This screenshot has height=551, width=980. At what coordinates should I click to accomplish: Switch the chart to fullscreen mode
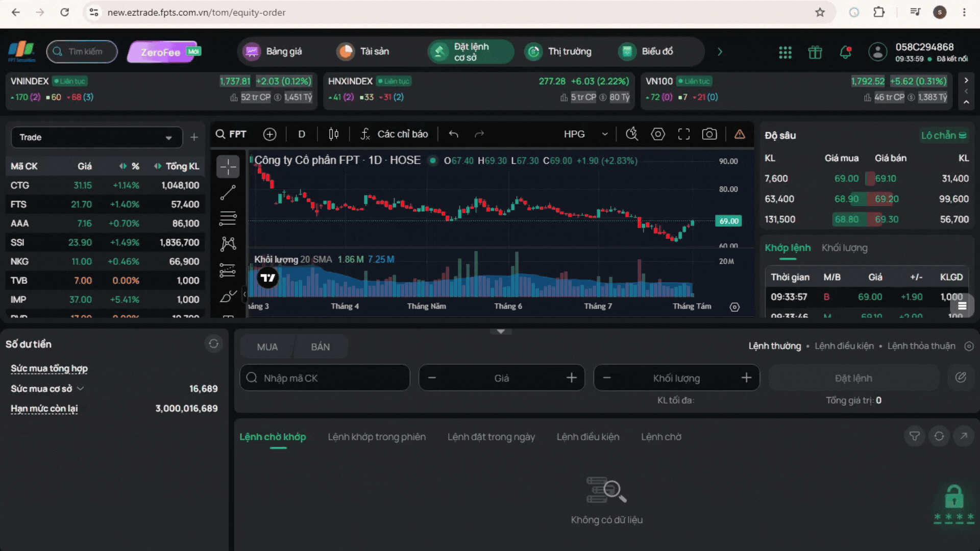pyautogui.click(x=684, y=134)
